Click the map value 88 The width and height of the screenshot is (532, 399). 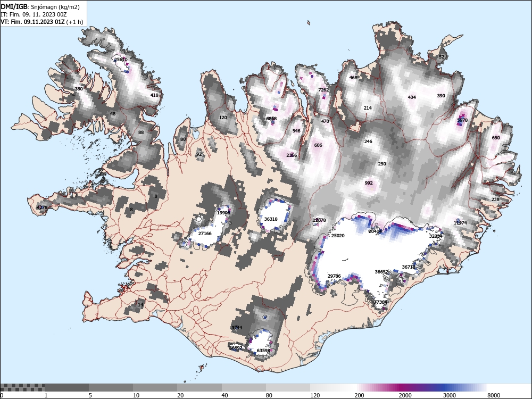pos(141,132)
